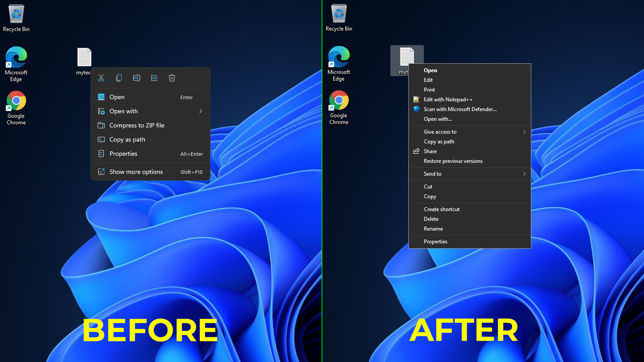Click the Delete icon in context menu toolbar

tap(172, 78)
